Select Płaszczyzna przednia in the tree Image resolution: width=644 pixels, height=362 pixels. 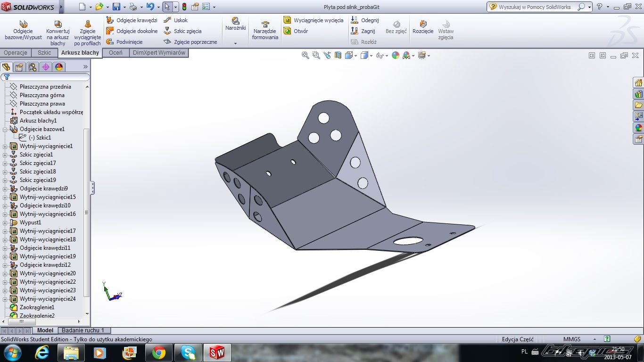45,87
